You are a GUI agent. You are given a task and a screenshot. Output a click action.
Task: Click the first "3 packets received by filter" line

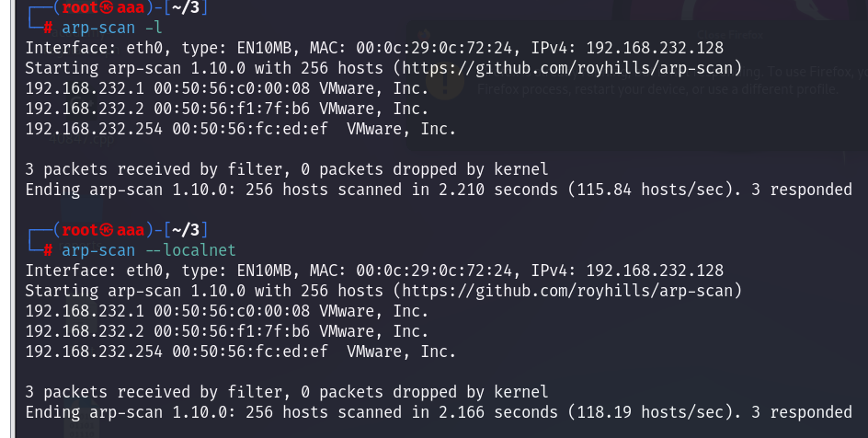coord(287,169)
